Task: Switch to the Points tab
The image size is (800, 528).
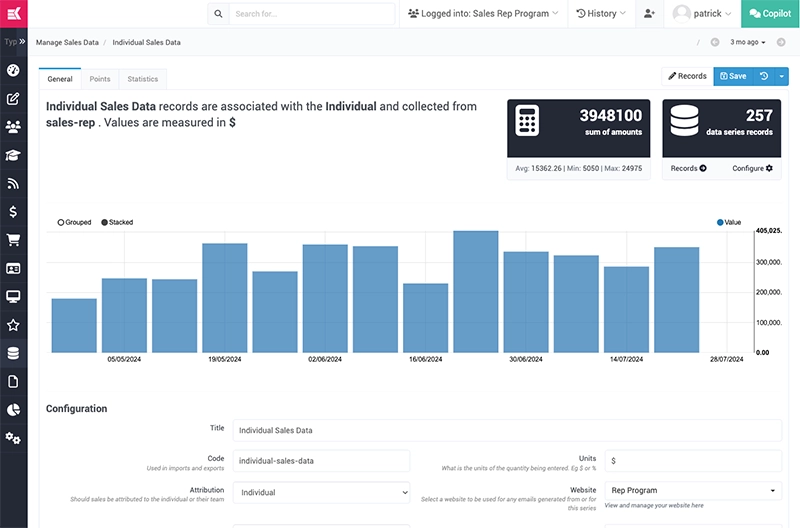Action: (x=100, y=78)
